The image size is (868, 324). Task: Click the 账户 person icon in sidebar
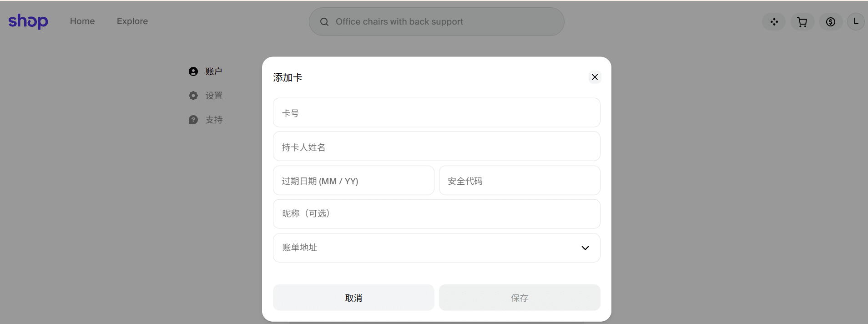point(193,71)
